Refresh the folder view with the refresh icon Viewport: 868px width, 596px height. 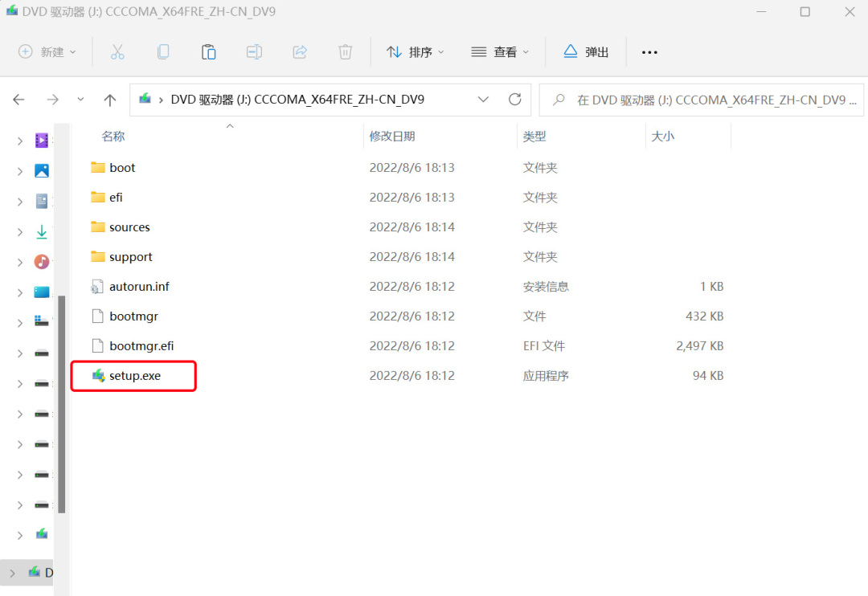tap(514, 100)
